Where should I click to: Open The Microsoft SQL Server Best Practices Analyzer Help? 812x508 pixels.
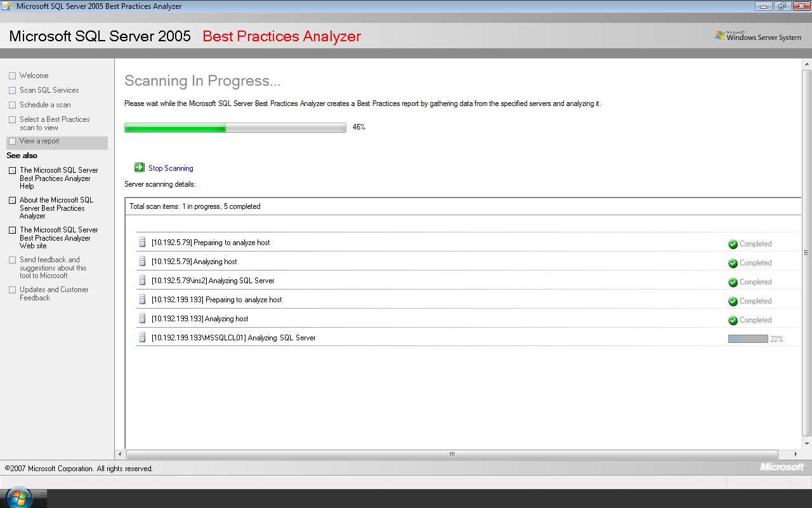point(59,178)
